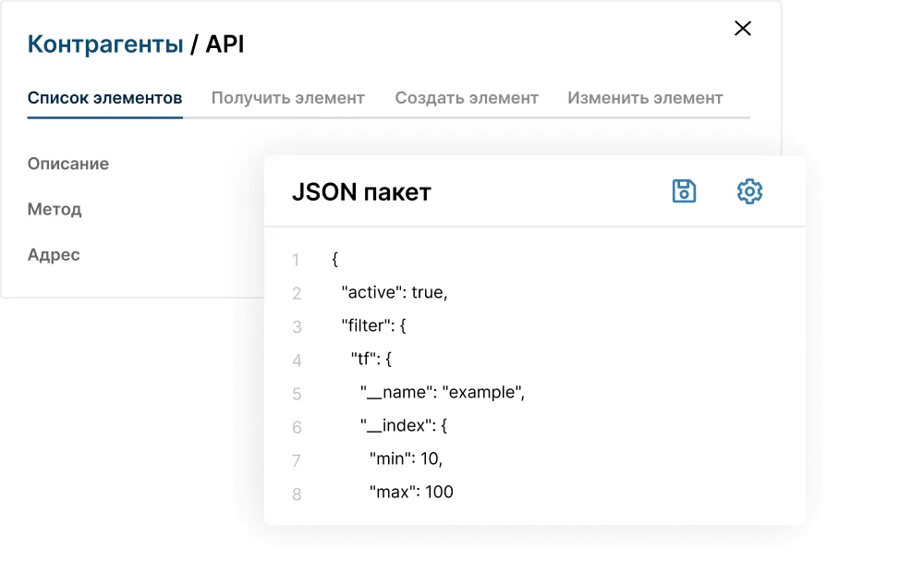Close the Контрагенты API dialog
This screenshot has width=924, height=575.
pyautogui.click(x=742, y=29)
